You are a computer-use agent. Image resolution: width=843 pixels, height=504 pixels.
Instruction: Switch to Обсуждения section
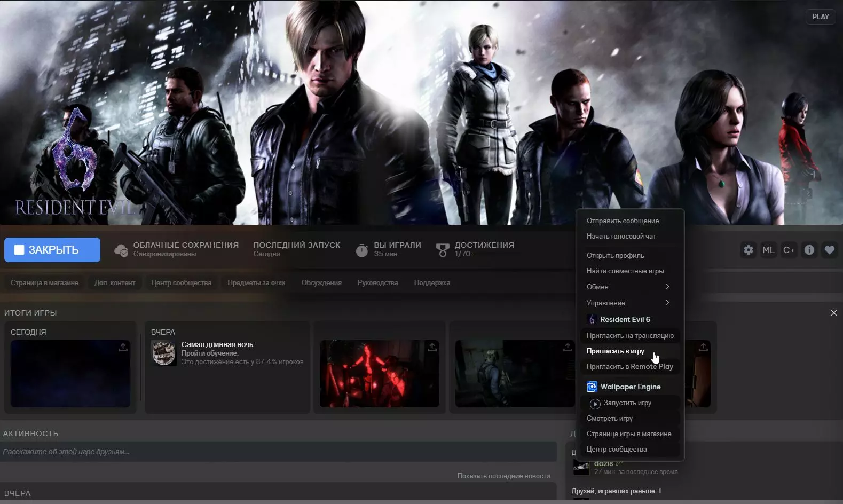point(321,283)
